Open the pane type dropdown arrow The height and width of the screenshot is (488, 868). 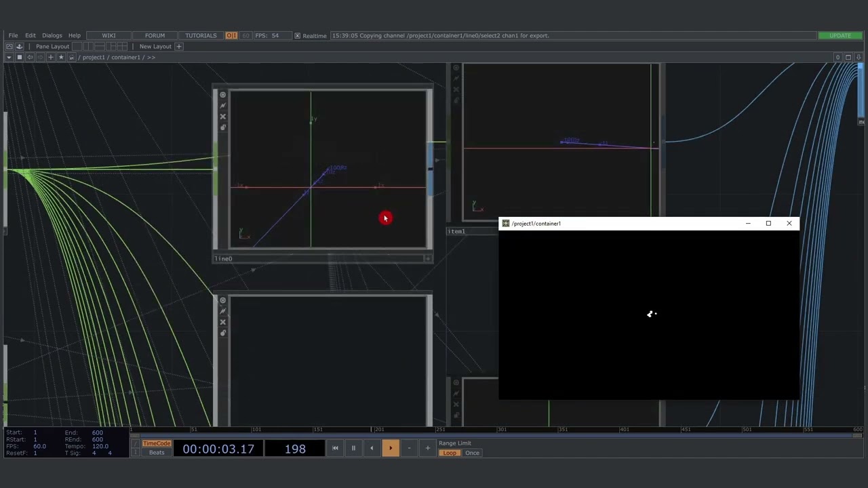pyautogui.click(x=9, y=57)
